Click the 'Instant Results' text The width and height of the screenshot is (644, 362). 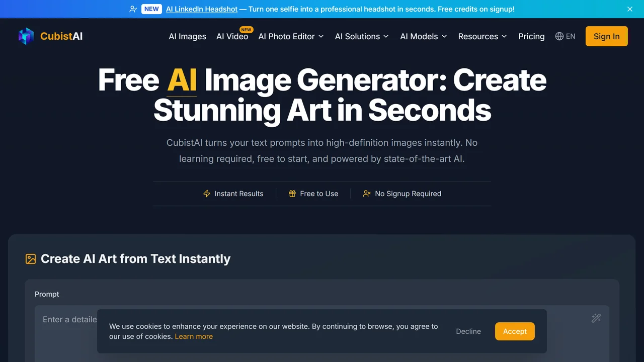[x=239, y=194]
